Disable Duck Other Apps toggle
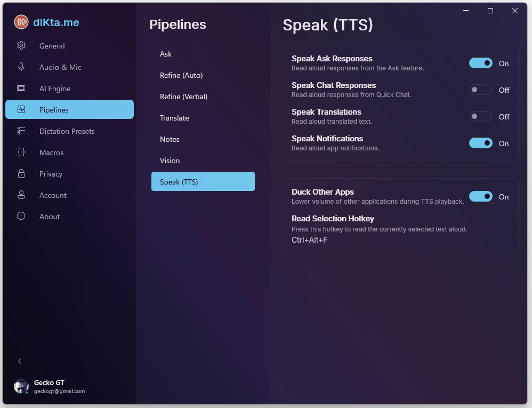The image size is (532, 408). pyautogui.click(x=480, y=197)
